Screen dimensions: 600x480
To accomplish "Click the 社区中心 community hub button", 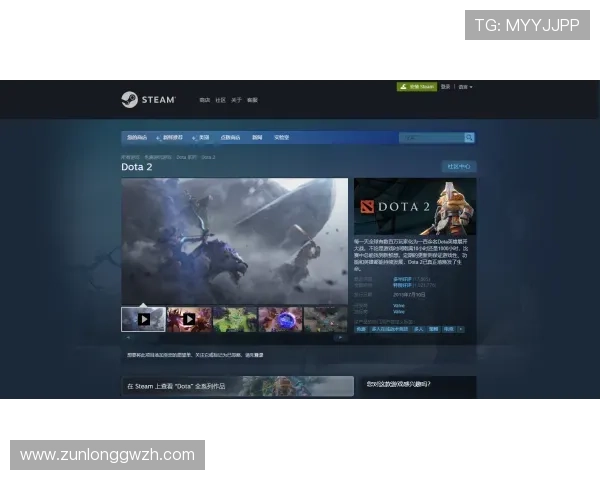I will (459, 167).
